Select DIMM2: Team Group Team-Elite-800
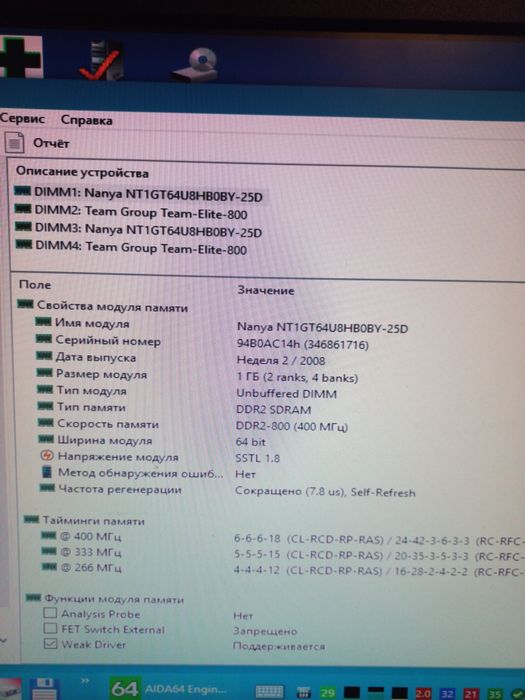 pos(131,212)
